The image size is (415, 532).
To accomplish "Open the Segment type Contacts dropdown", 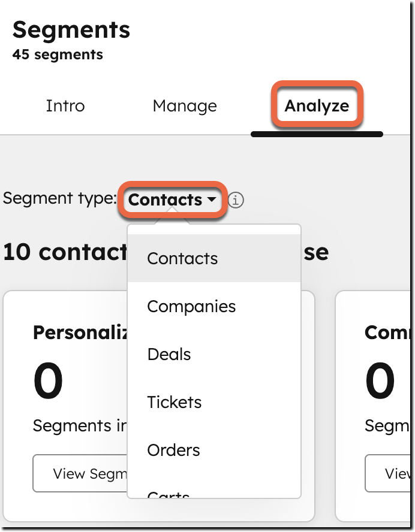I will [x=172, y=200].
